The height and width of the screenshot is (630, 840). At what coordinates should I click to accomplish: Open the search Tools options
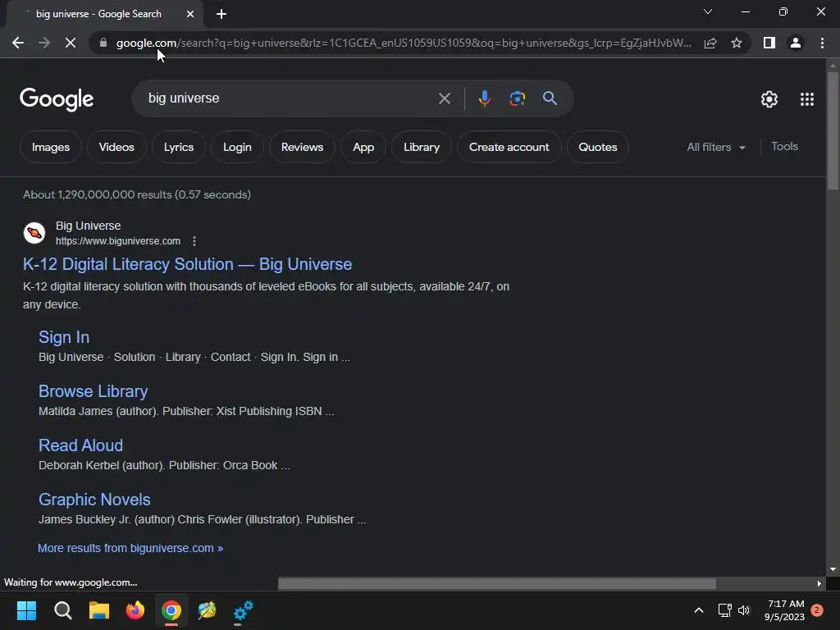coord(784,146)
